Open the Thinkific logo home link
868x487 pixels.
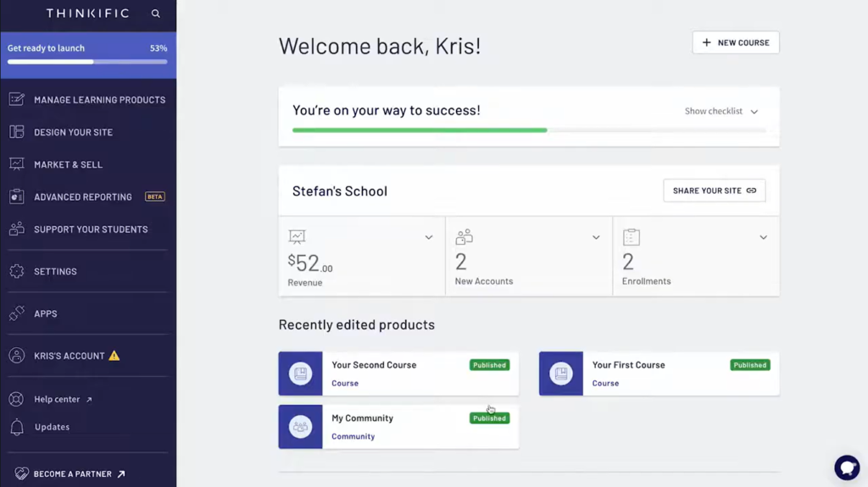[87, 14]
